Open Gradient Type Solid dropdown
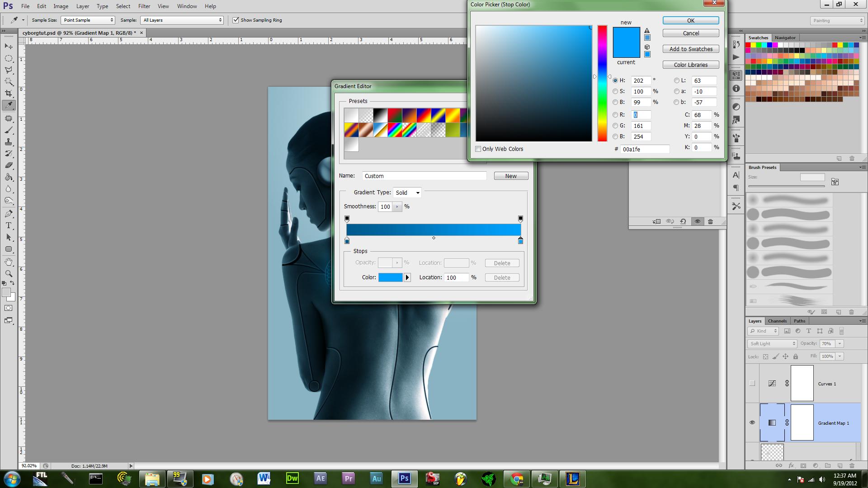The width and height of the screenshot is (868, 488). pyautogui.click(x=407, y=192)
